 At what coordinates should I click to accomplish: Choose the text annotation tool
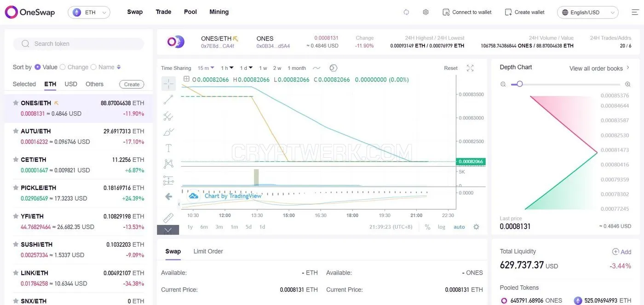click(x=168, y=148)
